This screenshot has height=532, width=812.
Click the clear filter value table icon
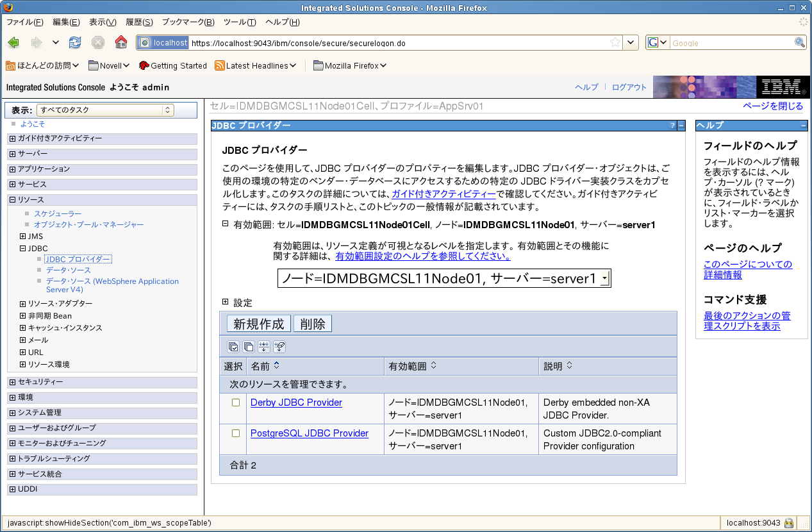[x=279, y=347]
